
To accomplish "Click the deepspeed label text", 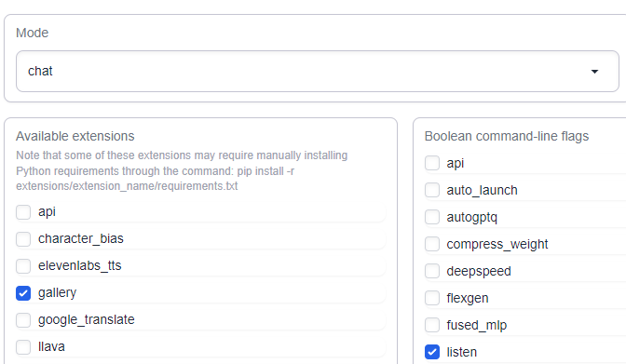I will 479,272.
